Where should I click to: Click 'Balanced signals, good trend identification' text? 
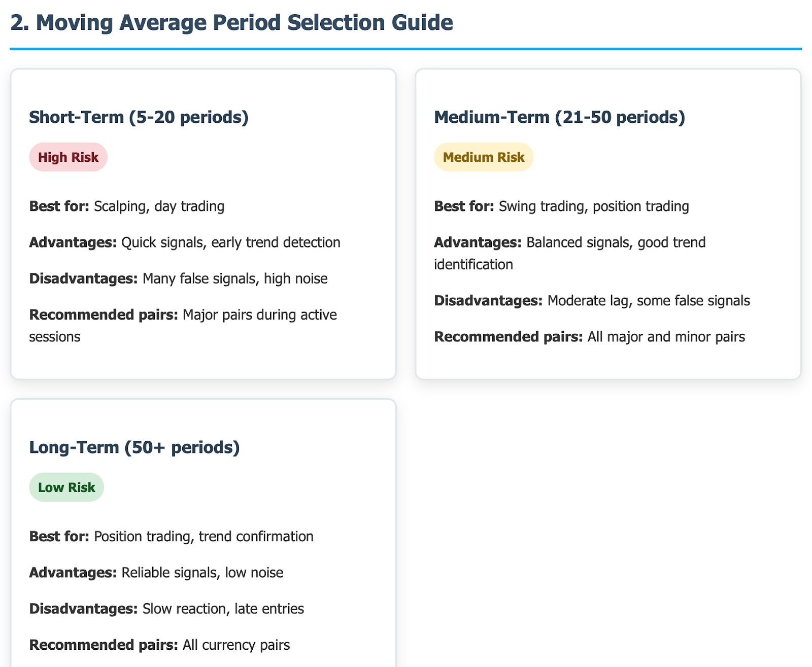[x=570, y=253]
